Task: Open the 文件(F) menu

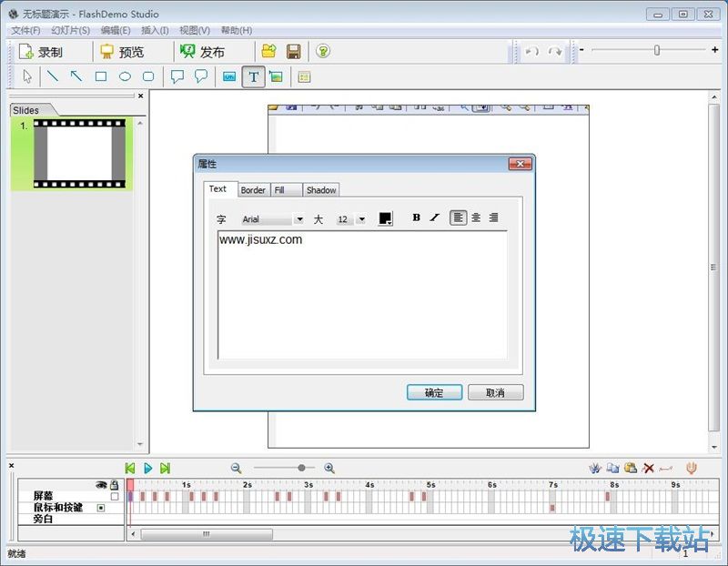Action: 25,30
